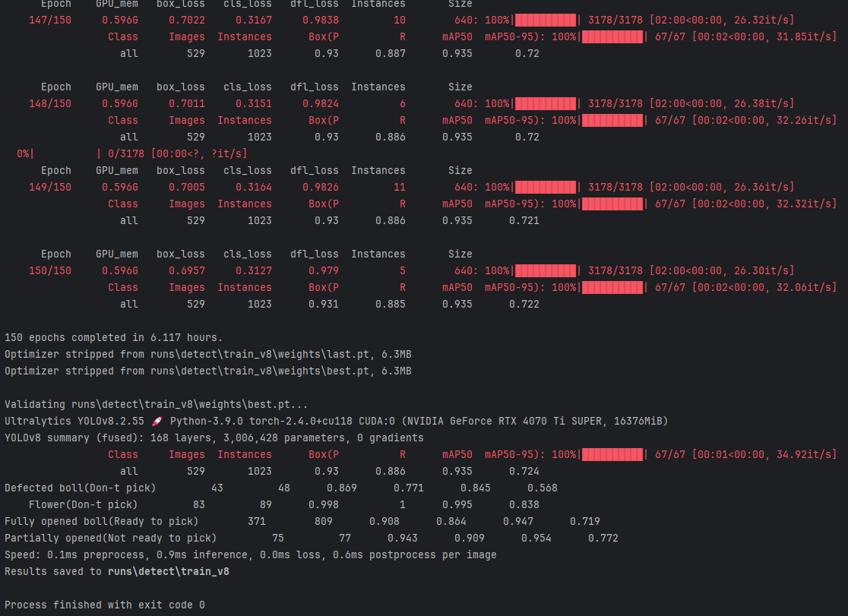The width and height of the screenshot is (848, 616).
Task: Click the dfl_loss value 0.979
Action: tap(324, 271)
